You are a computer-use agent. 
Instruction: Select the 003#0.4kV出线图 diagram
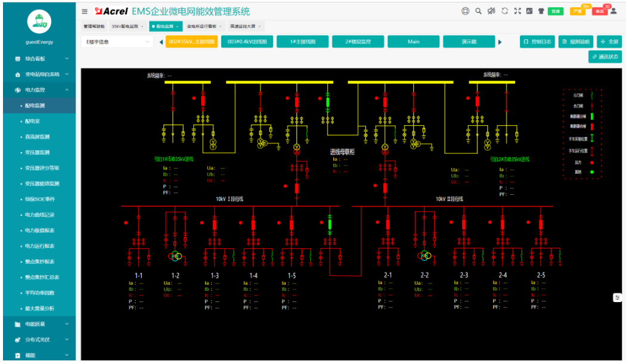[247, 42]
